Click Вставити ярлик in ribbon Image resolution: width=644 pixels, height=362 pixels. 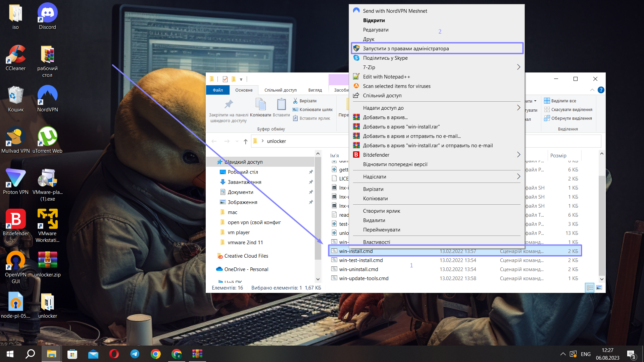pyautogui.click(x=311, y=118)
